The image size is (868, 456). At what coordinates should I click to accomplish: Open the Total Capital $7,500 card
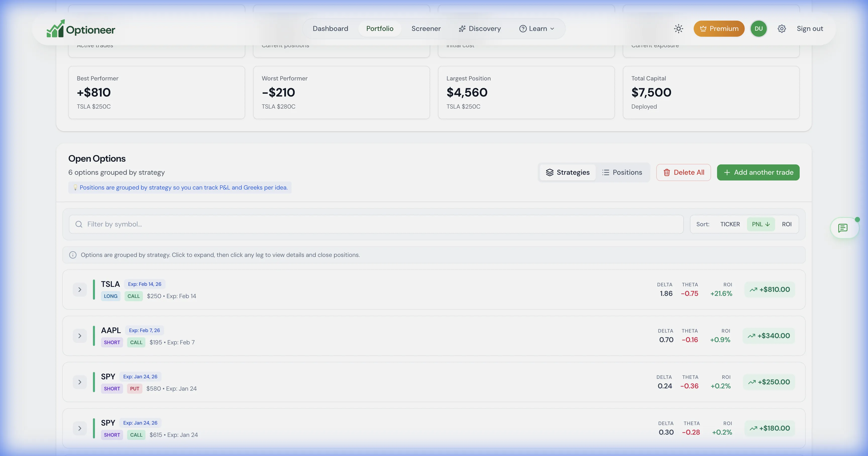click(x=711, y=93)
